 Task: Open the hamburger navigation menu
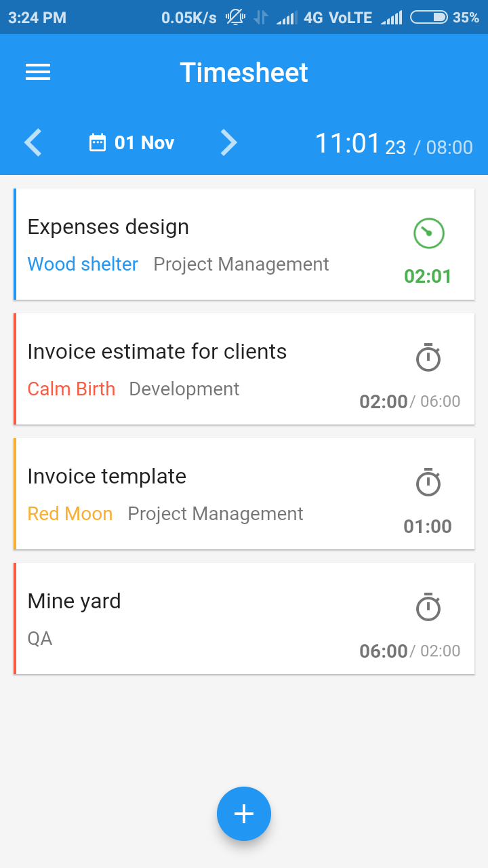point(38,73)
